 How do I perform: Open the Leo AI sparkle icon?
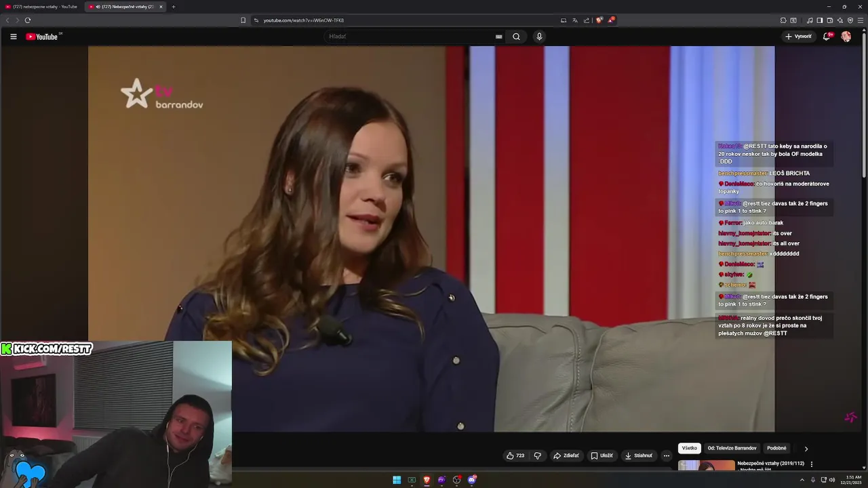coord(840,20)
